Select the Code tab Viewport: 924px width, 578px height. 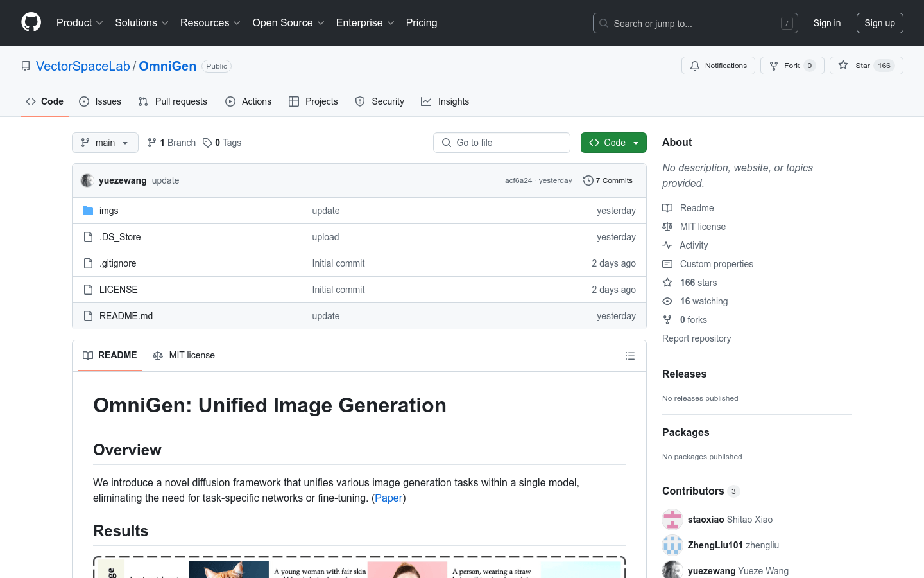(x=45, y=101)
